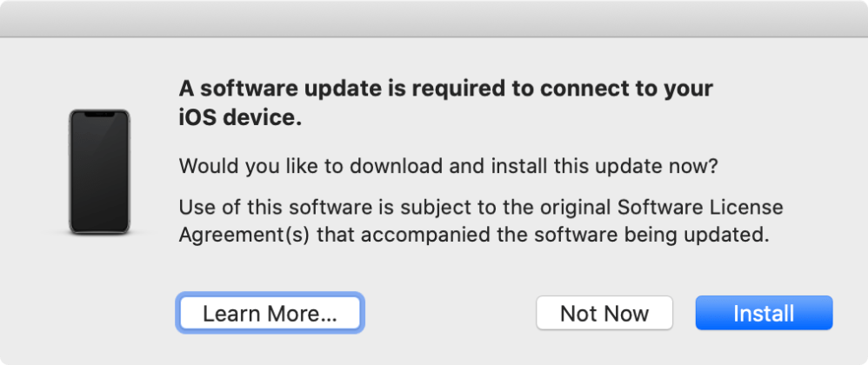Image resolution: width=868 pixels, height=365 pixels.
Task: Click the word "connect" in the heading
Action: click(x=569, y=89)
